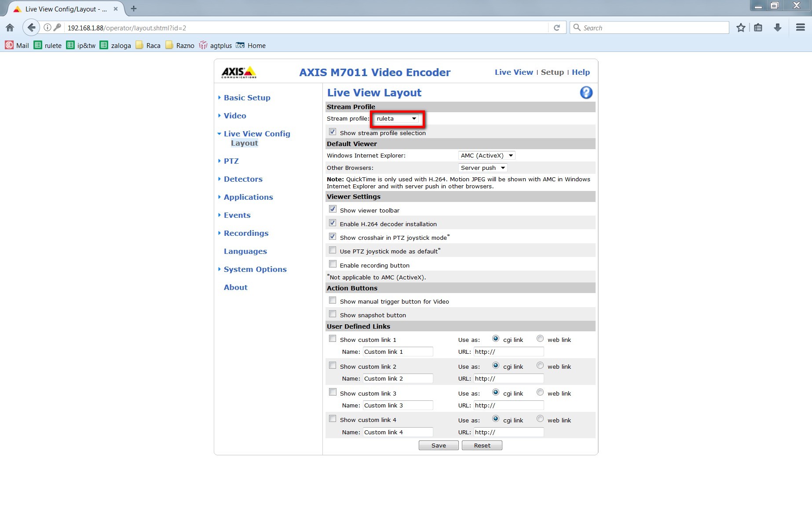This screenshot has height=528, width=812.
Task: Expand the Recordings menu
Action: (x=246, y=233)
